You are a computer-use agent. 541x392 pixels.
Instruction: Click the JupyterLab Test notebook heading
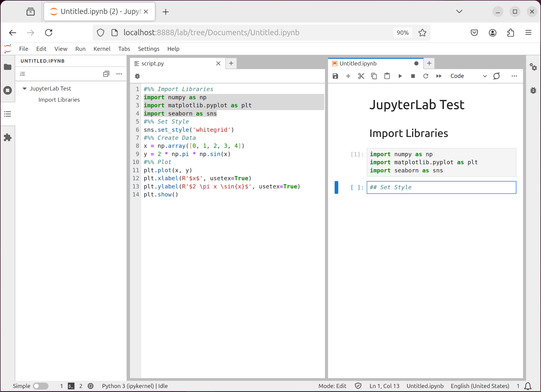pos(417,105)
